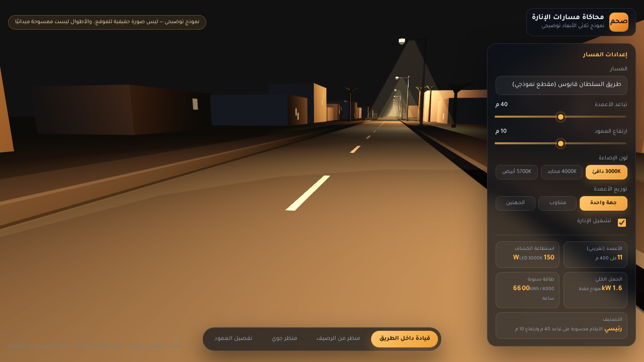Select 3000K دافئ light color
Image resolution: width=644 pixels, height=362 pixels.
[606, 172]
